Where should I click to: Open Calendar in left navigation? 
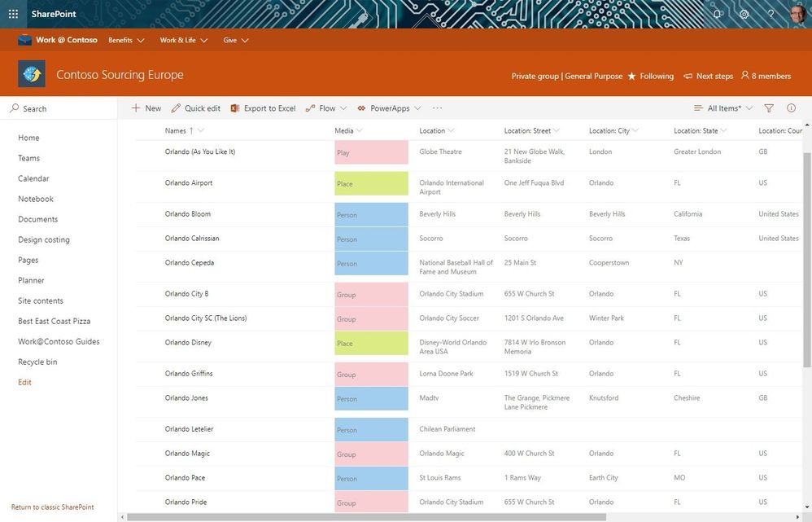tap(33, 178)
